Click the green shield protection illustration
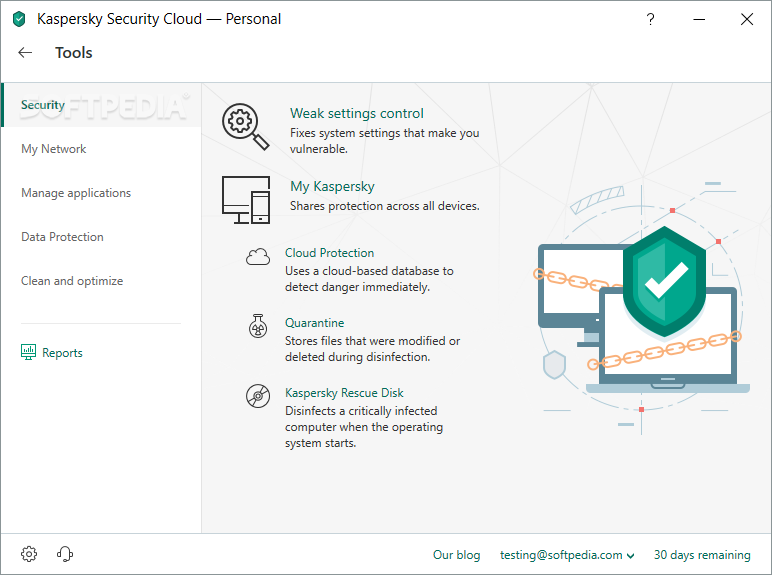The width and height of the screenshot is (772, 575). pyautogui.click(x=665, y=282)
